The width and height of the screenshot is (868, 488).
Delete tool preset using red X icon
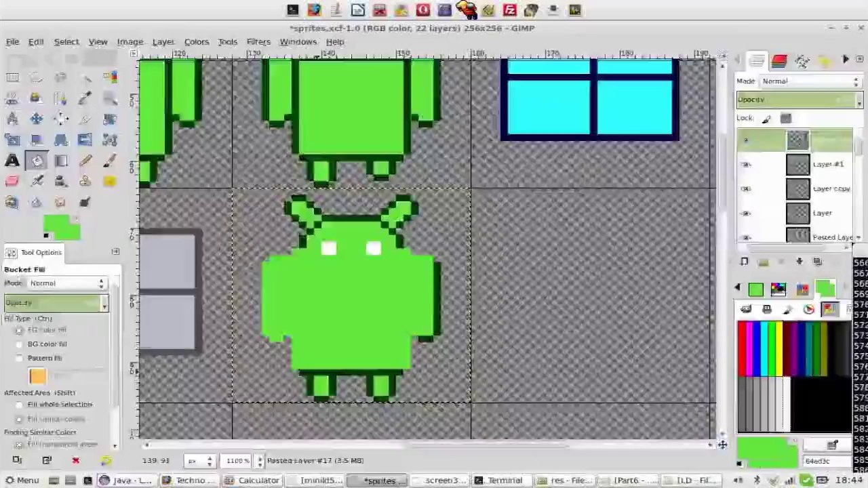(75, 460)
